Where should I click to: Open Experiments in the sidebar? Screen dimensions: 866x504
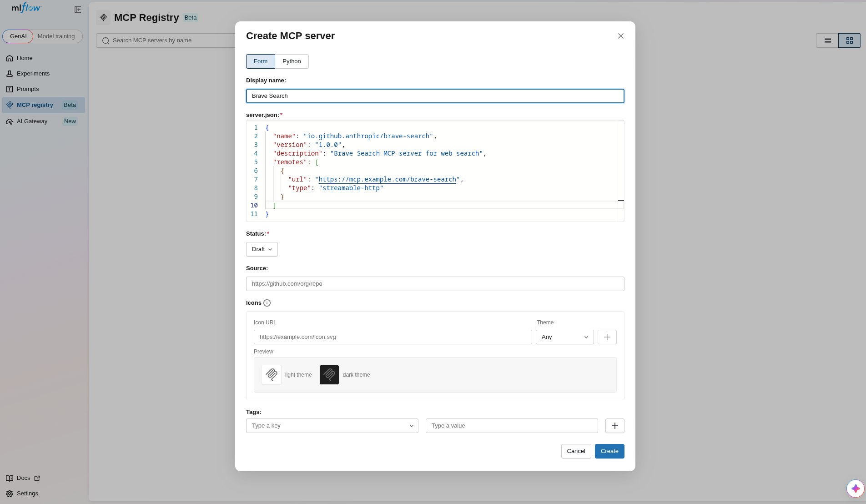click(x=44, y=74)
